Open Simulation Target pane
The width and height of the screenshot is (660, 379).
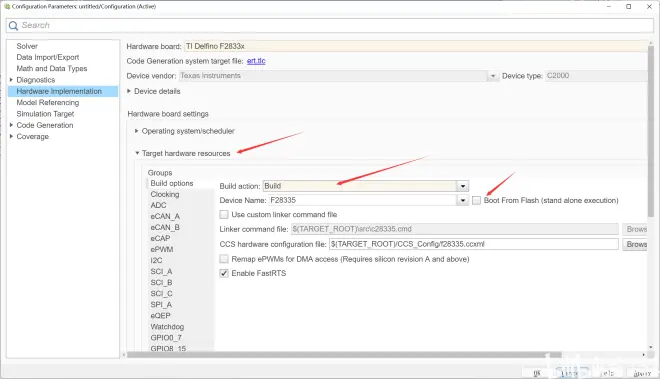click(x=45, y=114)
